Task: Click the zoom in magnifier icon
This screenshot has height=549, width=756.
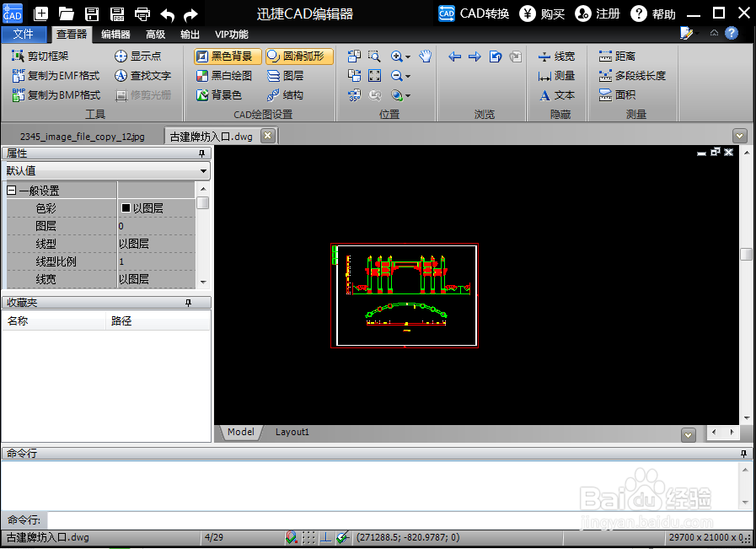Action: pyautogui.click(x=396, y=57)
